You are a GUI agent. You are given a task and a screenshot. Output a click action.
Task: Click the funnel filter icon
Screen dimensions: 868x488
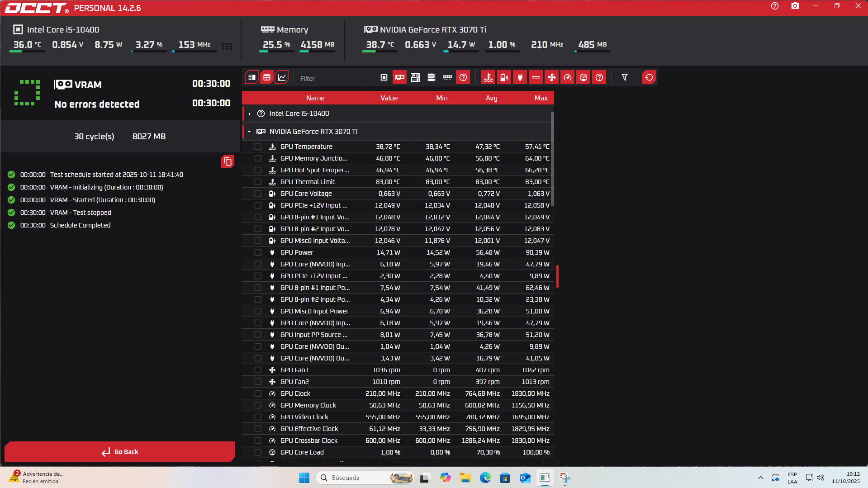(624, 77)
